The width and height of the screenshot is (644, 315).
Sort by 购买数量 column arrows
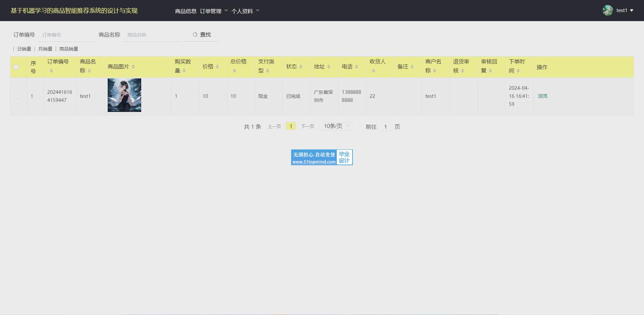[x=184, y=71]
